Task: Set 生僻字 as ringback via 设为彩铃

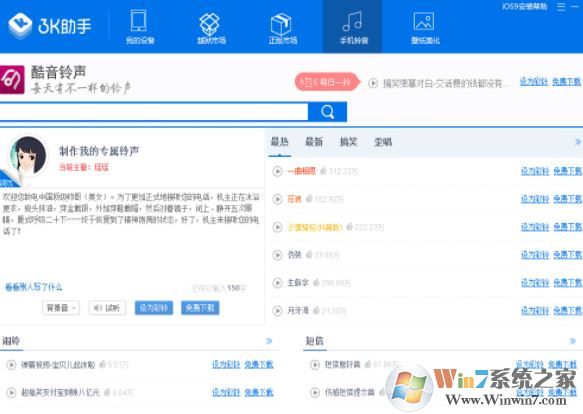Action: pos(535,283)
